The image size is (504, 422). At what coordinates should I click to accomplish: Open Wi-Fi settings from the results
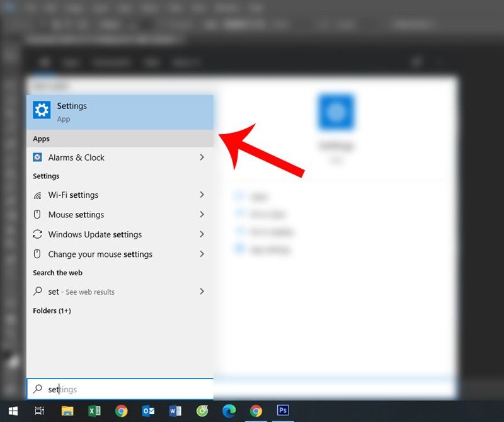[x=73, y=195]
